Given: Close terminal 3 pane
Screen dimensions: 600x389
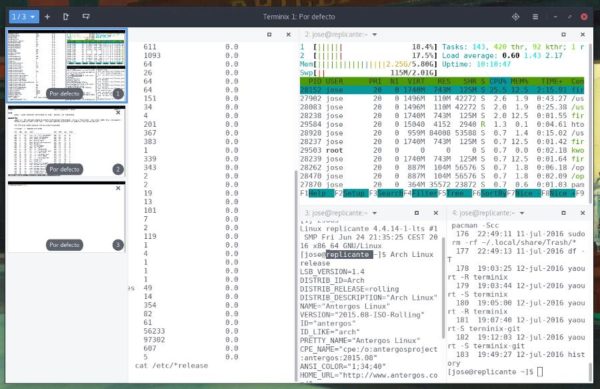Looking at the screenshot, I should click(436, 213).
